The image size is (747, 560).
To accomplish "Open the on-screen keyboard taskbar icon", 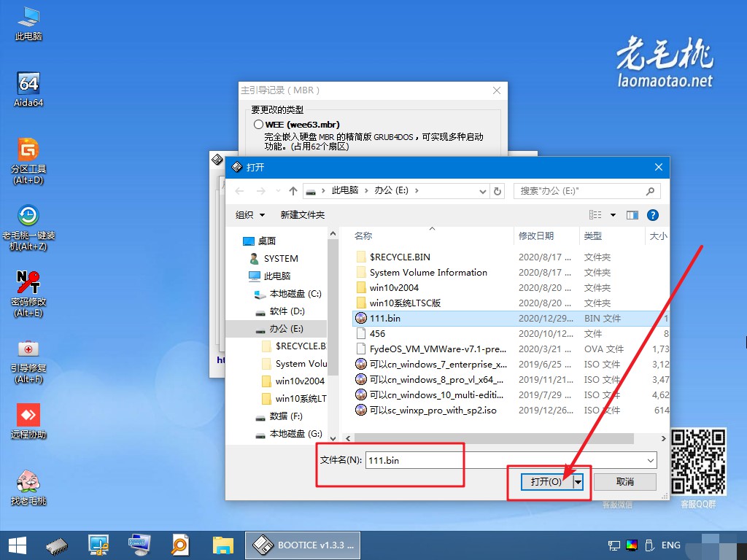I will tap(139, 545).
